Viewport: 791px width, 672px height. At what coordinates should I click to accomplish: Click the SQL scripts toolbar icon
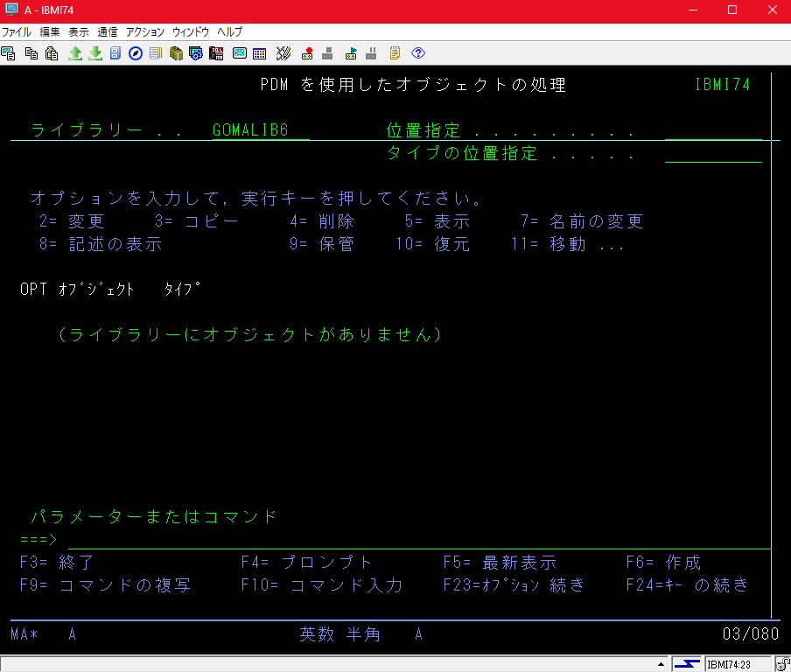coord(216,53)
